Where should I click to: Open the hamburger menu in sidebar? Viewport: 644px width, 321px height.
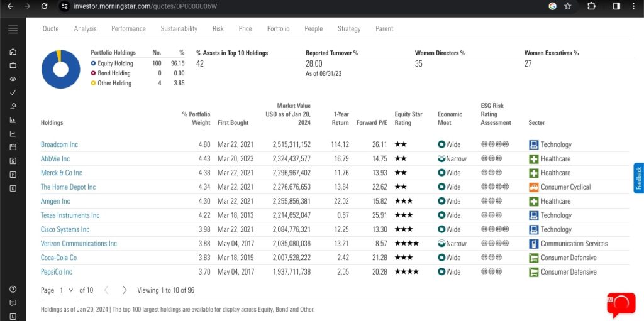tap(13, 29)
